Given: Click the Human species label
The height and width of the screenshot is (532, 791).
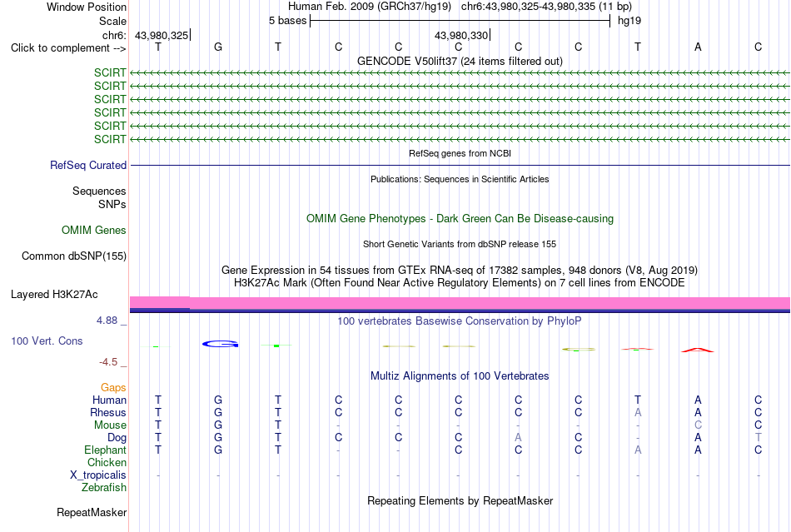Looking at the screenshot, I should click(109, 400).
